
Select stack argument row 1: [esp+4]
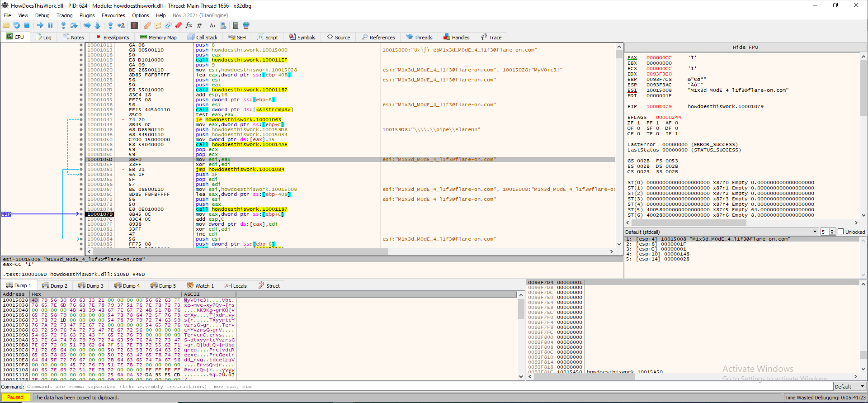click(741, 239)
